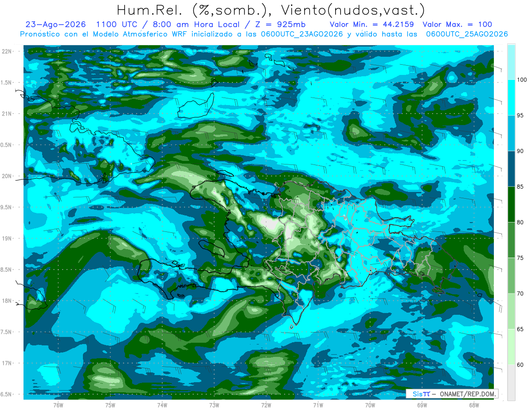Click the '72W' longitude label
Image resolution: width=532 pixels, height=411 pixels.
(266, 405)
